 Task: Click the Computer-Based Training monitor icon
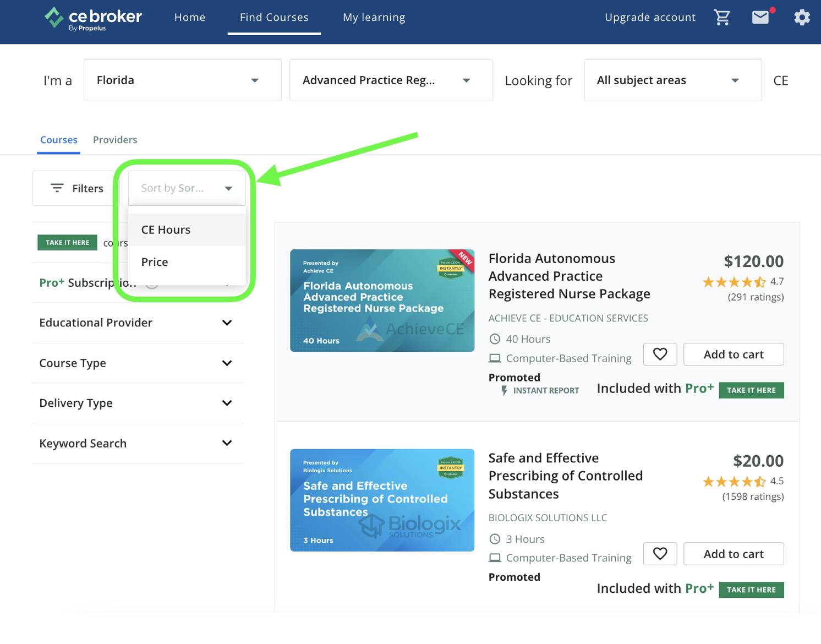click(494, 358)
